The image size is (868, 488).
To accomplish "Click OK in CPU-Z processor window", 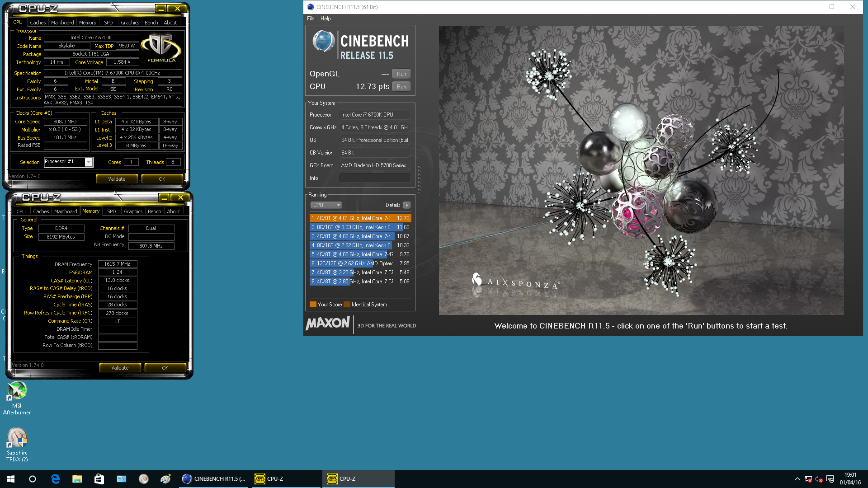I will (x=162, y=179).
